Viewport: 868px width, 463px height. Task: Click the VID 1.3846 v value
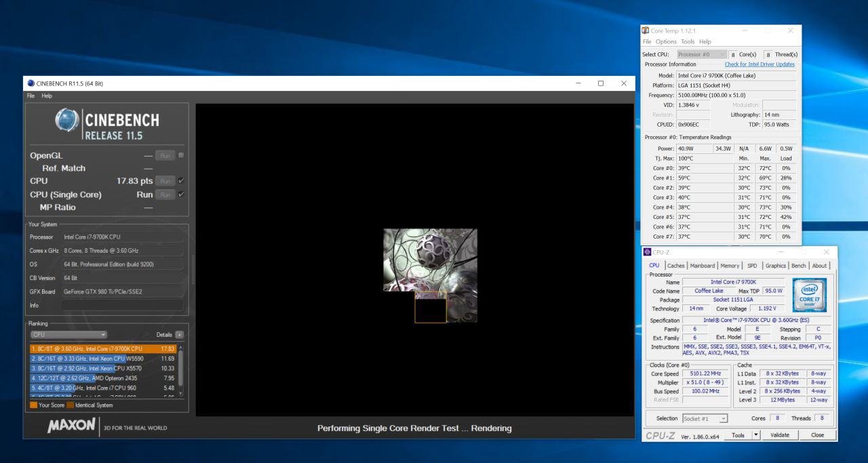pos(692,105)
